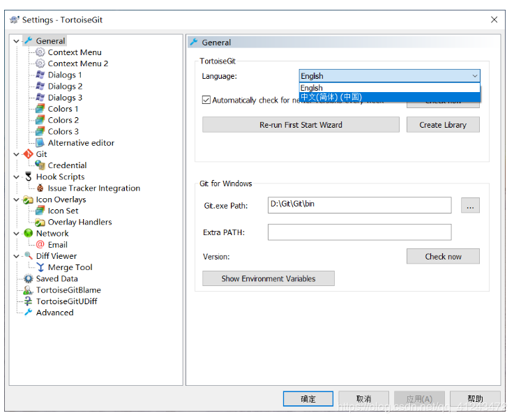Image resolution: width=514 pixels, height=420 pixels.
Task: Select Issue Tracker Integration entry text
Action: click(x=93, y=188)
